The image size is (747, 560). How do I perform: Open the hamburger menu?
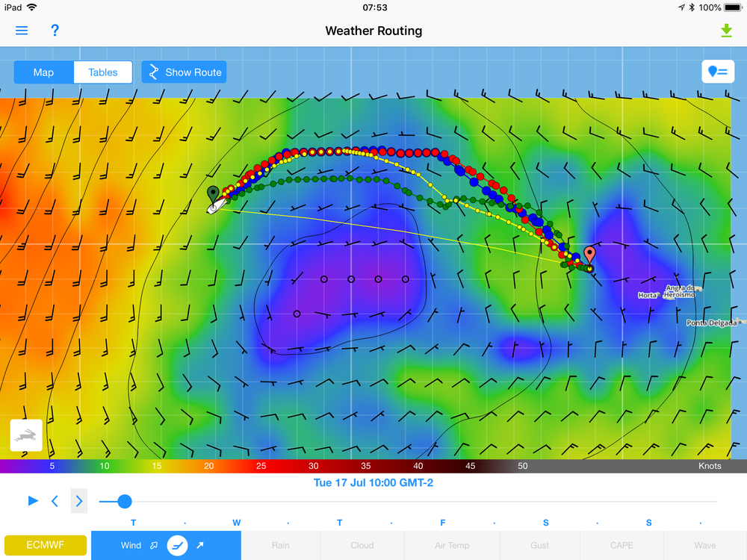(x=21, y=30)
